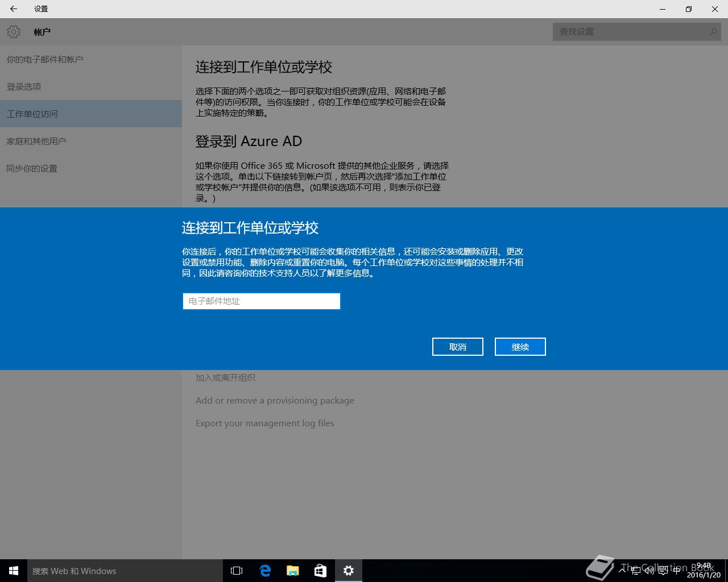Open the clock showing 9:48
The height and width of the screenshot is (582, 728).
coord(704,571)
